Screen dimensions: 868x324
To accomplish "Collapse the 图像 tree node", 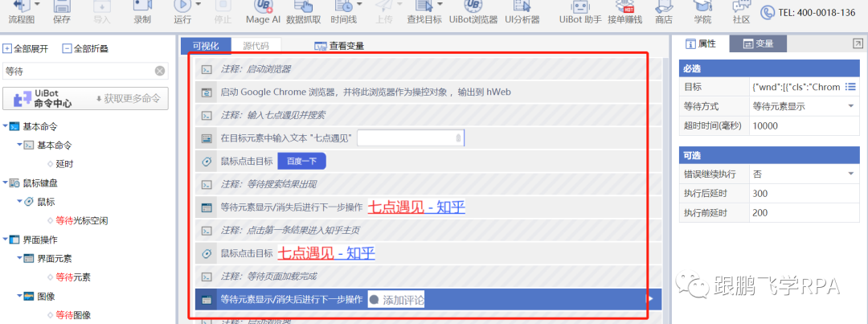I will pos(20,296).
